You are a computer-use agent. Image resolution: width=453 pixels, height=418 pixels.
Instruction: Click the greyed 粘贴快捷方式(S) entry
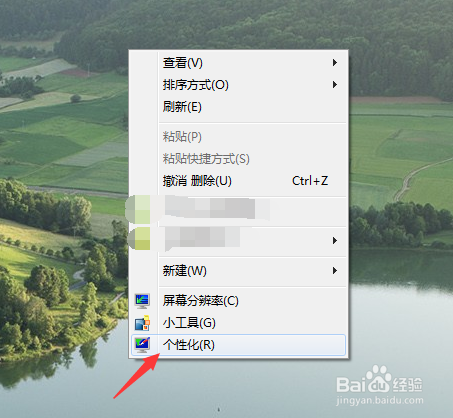click(238, 159)
